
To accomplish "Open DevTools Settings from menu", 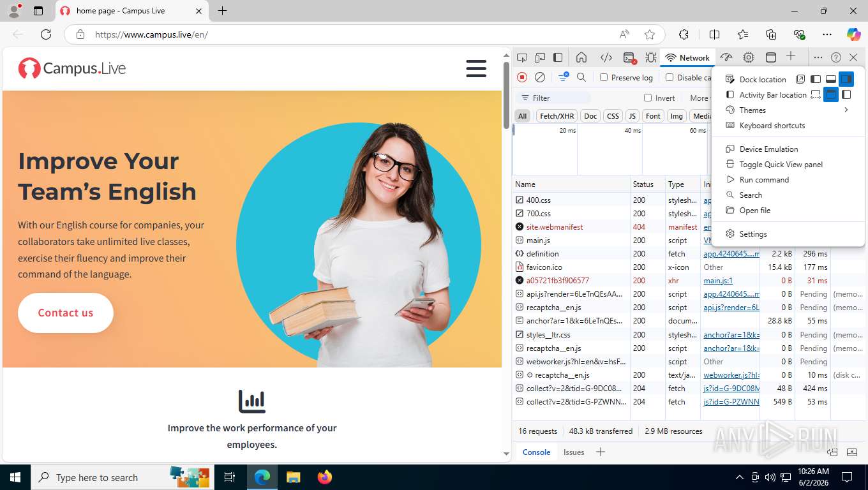I will 788,234.
